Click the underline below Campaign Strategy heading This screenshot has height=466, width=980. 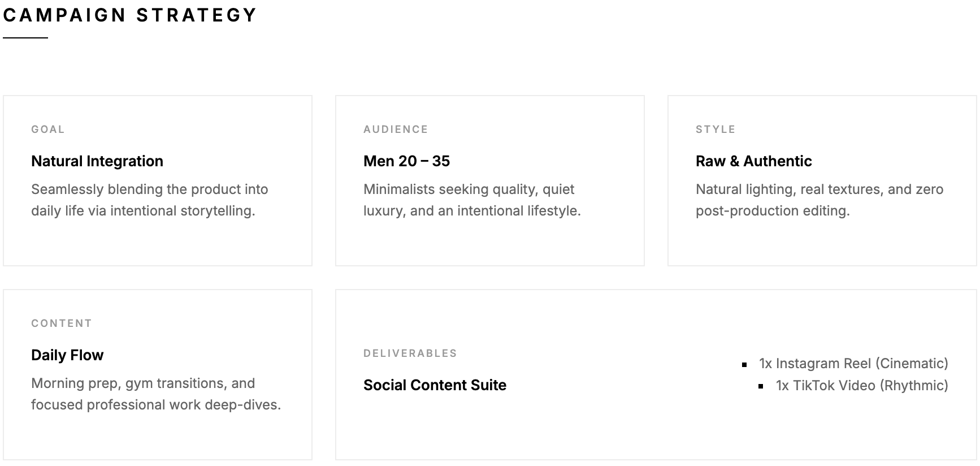pos(25,38)
